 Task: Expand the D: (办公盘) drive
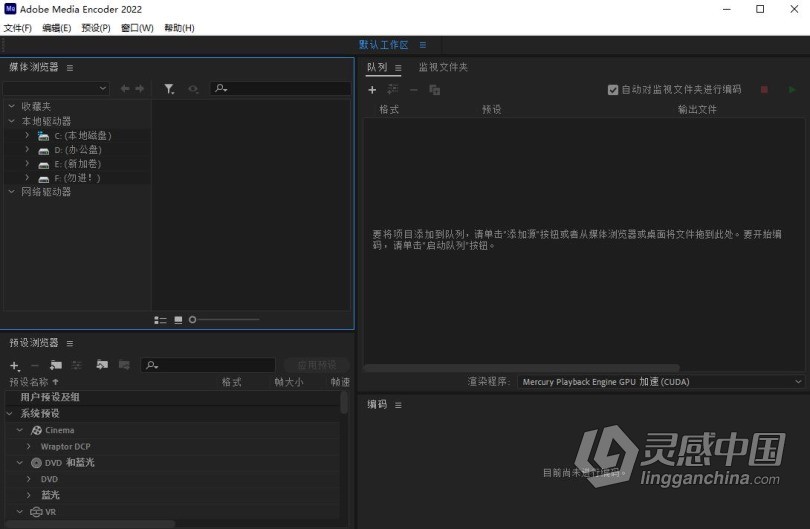click(x=27, y=149)
